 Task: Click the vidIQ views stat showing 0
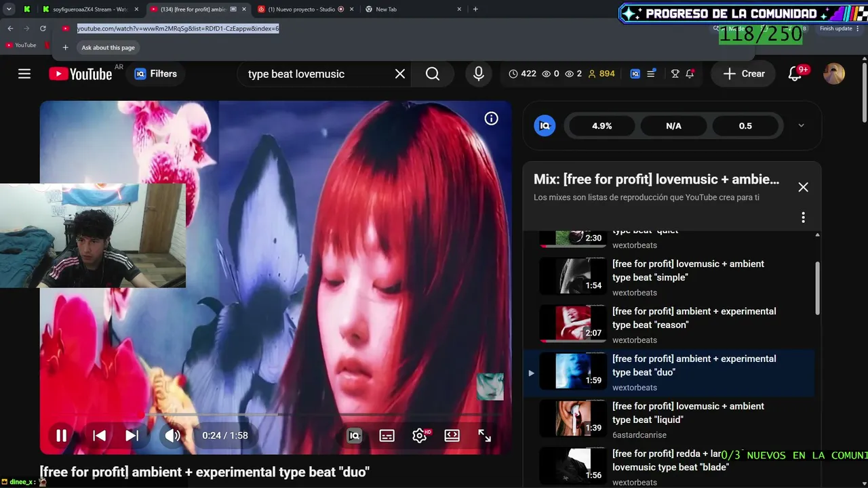[551, 74]
